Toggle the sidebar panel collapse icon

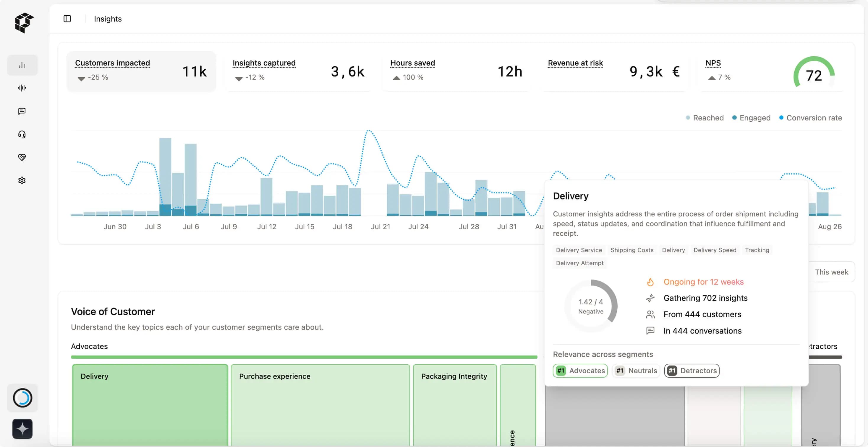67,19
